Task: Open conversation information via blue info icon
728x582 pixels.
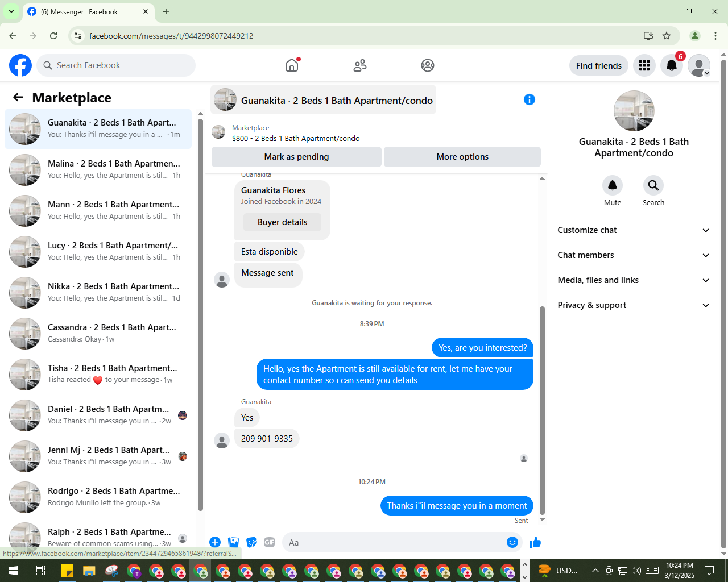Action: coord(530,99)
